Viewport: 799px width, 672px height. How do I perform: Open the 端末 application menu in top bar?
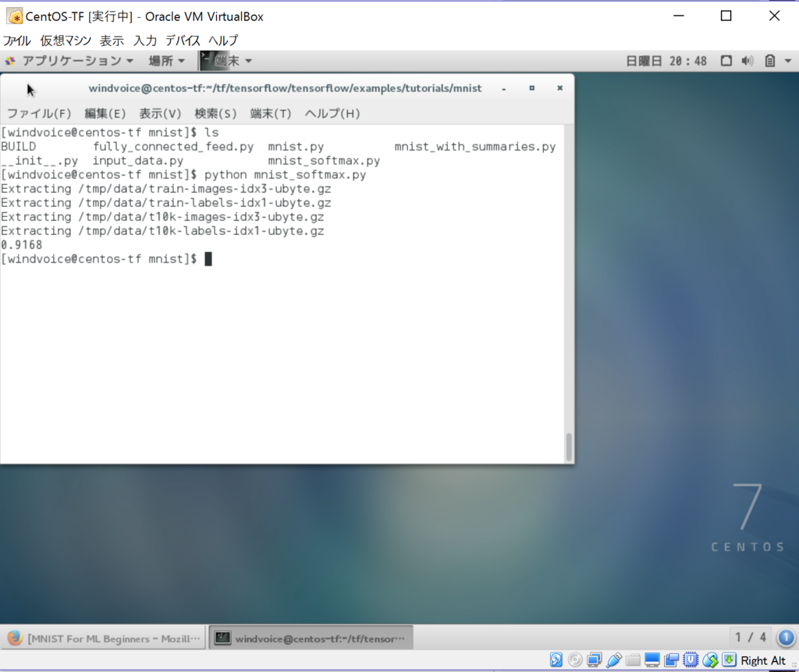(233, 61)
